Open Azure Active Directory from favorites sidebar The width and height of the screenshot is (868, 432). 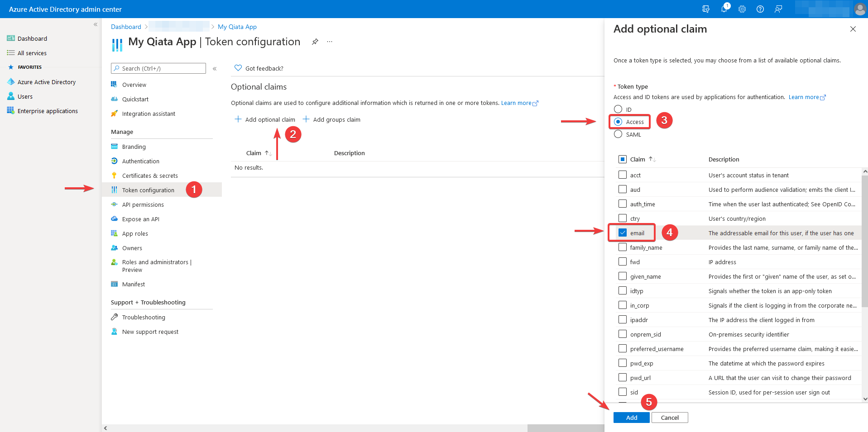46,82
